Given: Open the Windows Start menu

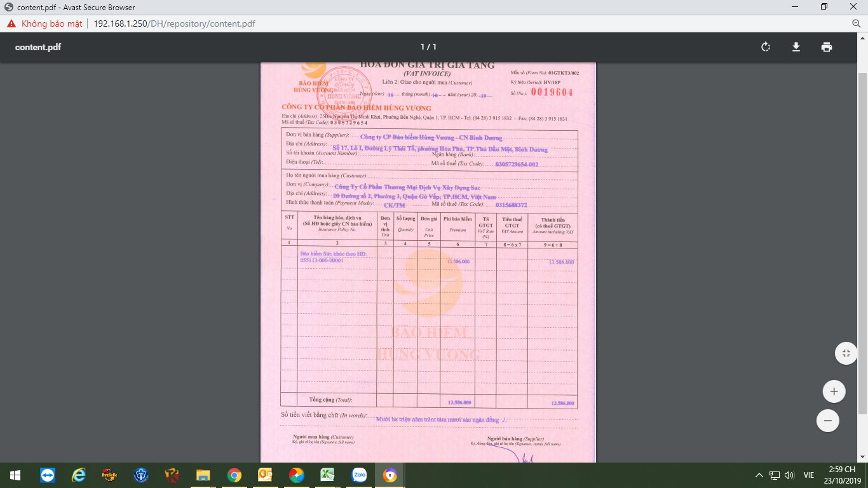Looking at the screenshot, I should [x=15, y=475].
